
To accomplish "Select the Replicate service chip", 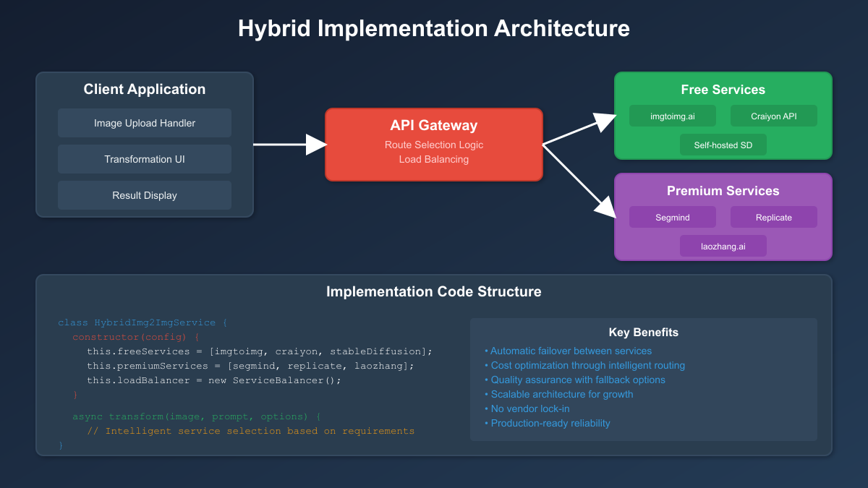I will point(774,217).
